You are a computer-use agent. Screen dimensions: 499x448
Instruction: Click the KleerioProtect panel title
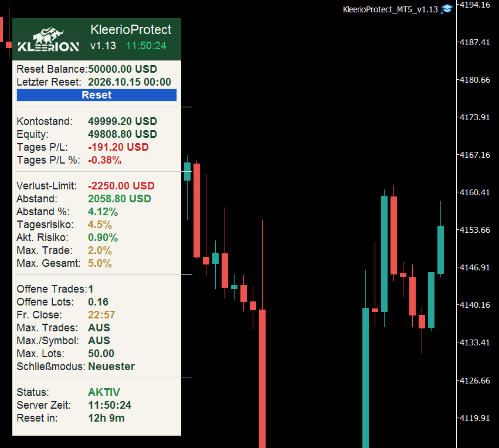pos(131,29)
